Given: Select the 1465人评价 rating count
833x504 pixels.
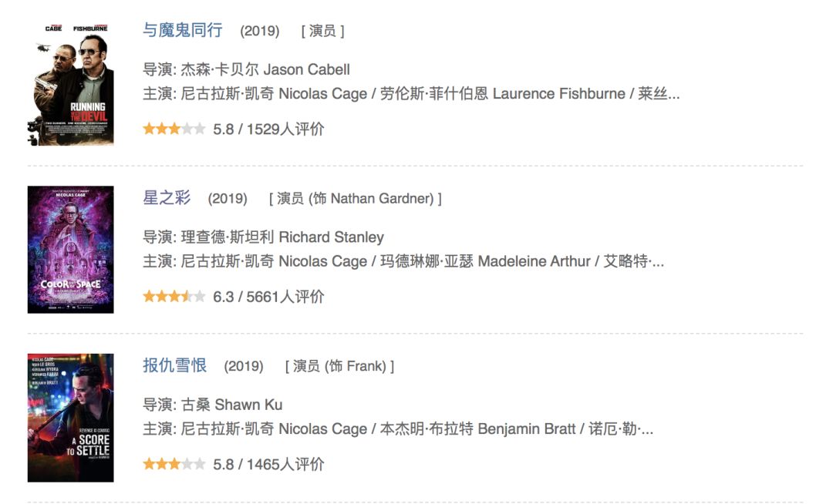Looking at the screenshot, I should tap(285, 465).
